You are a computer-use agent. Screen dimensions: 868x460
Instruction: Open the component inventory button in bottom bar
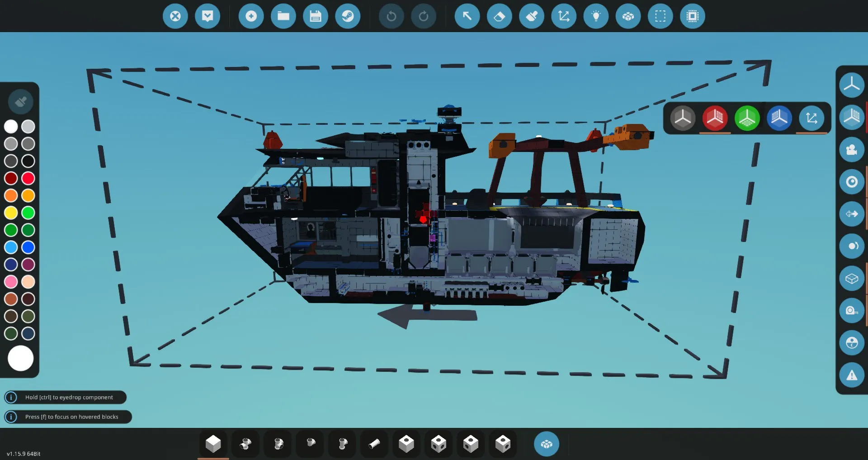(x=546, y=444)
